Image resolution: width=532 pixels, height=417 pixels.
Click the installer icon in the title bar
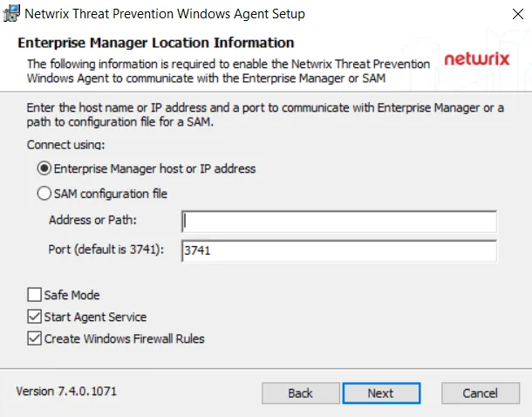pyautogui.click(x=11, y=14)
